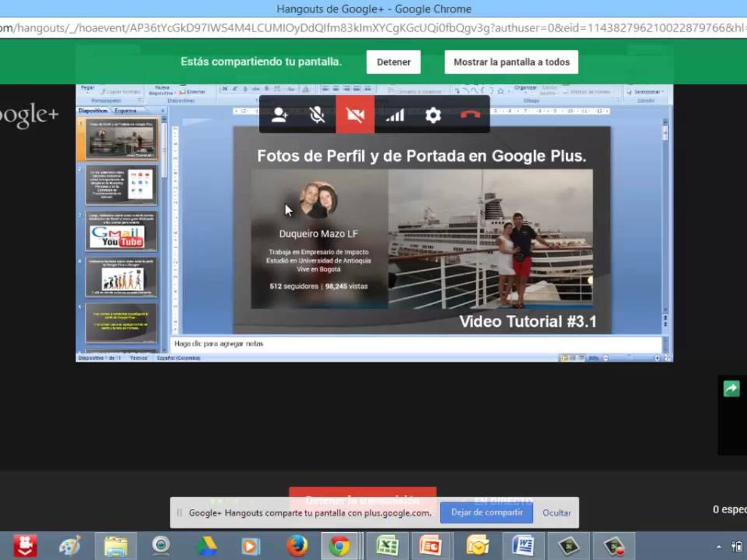
Task: Open the bandwidth signal bars control
Action: 395,115
